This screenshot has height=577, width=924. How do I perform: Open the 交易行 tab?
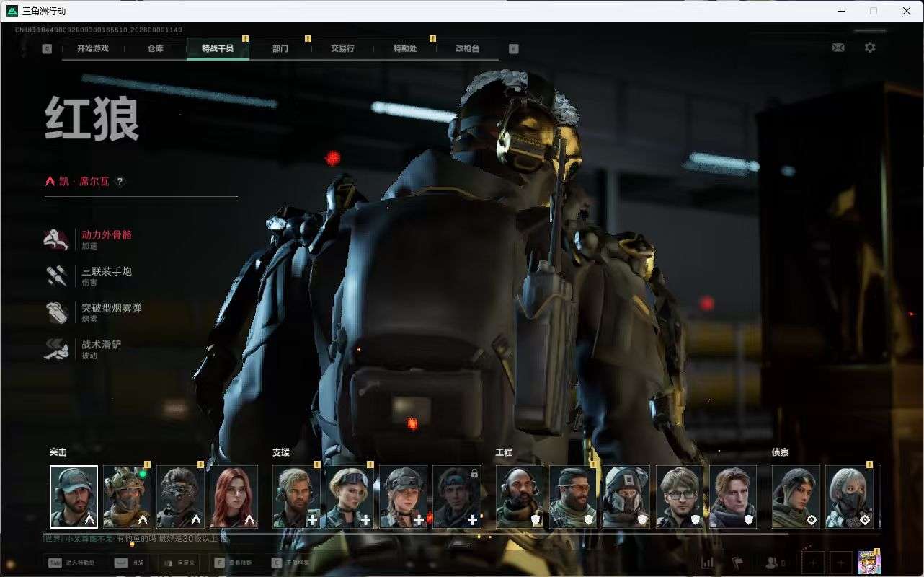coord(342,48)
